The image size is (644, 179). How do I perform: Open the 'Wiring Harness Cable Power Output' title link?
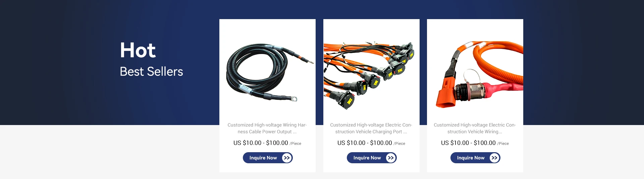(267, 128)
